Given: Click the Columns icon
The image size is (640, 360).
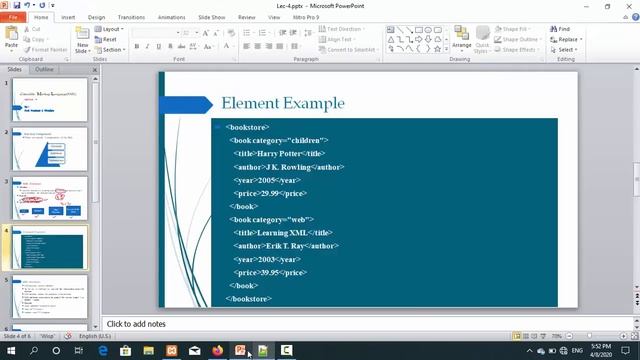Looking at the screenshot, I should [x=295, y=46].
